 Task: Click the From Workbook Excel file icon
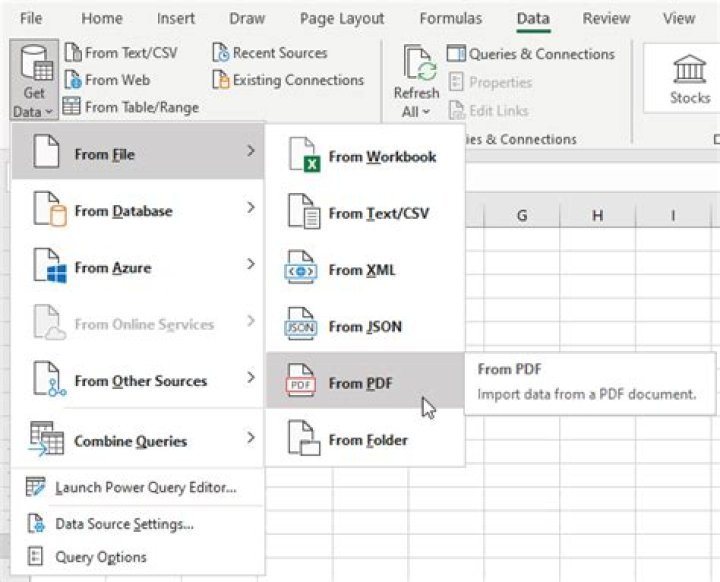(304, 155)
